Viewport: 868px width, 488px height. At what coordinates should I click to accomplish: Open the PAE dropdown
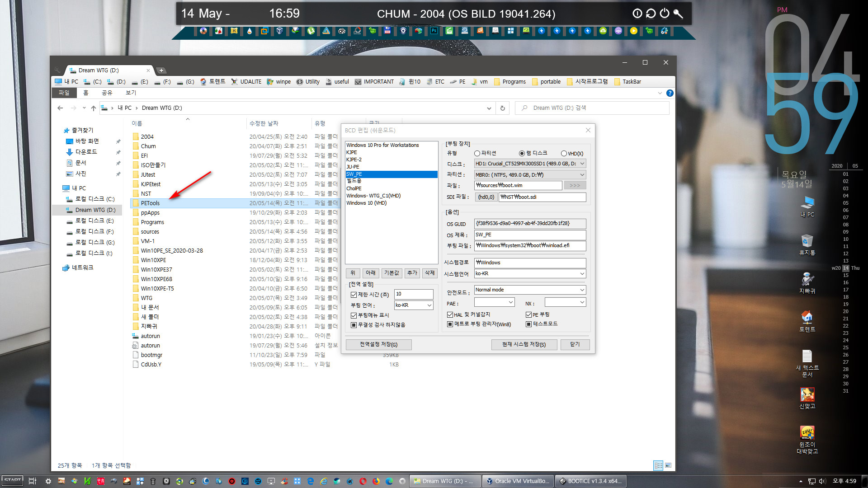[494, 302]
